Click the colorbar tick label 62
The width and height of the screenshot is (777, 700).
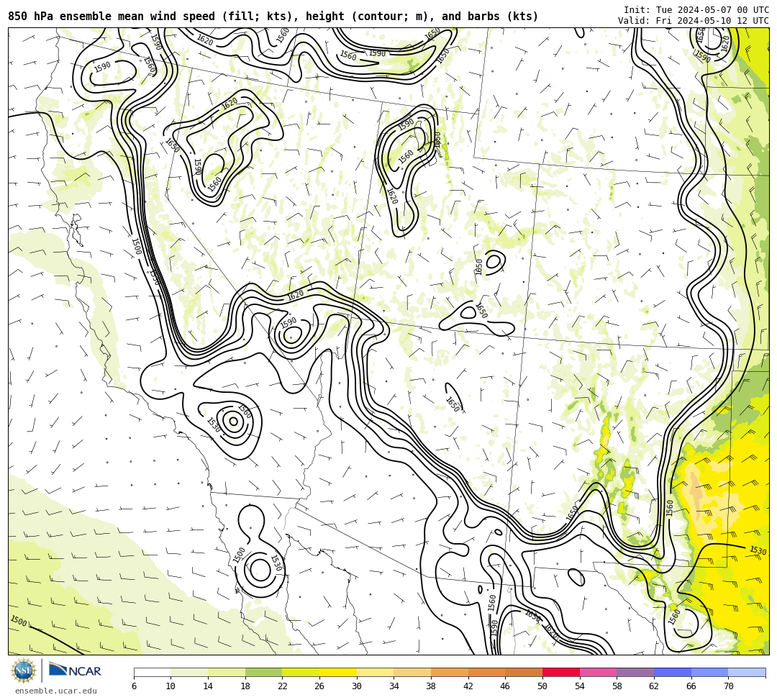[654, 686]
